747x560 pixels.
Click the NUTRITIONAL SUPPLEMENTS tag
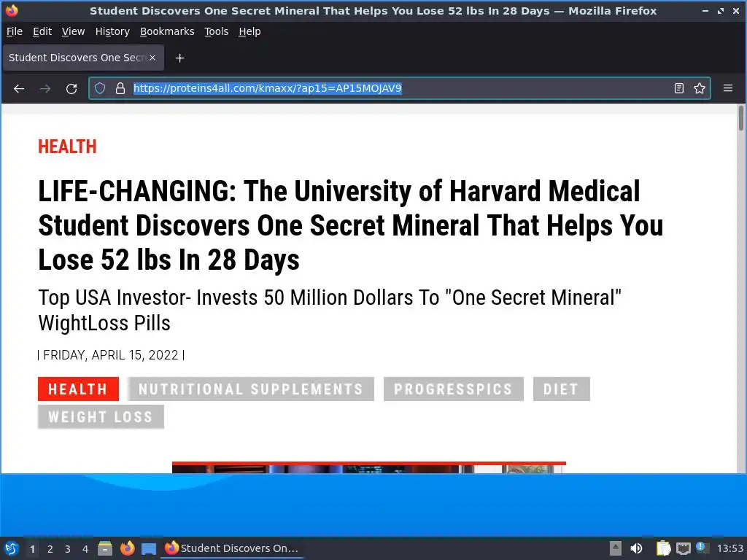(251, 389)
